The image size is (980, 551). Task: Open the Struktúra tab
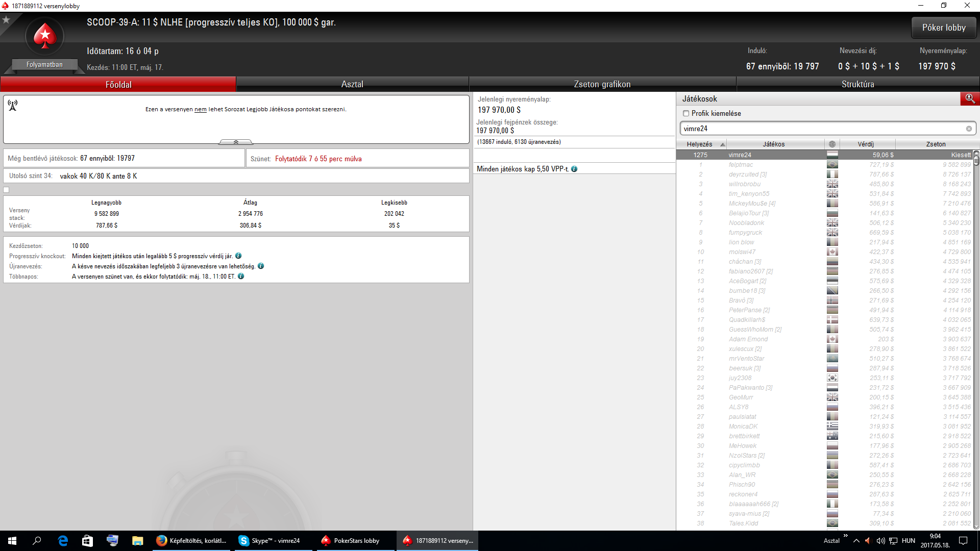858,84
